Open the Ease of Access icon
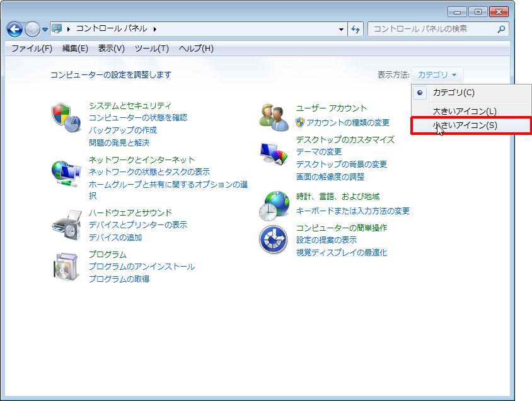Viewport: 532px width, 401px height. (274, 240)
